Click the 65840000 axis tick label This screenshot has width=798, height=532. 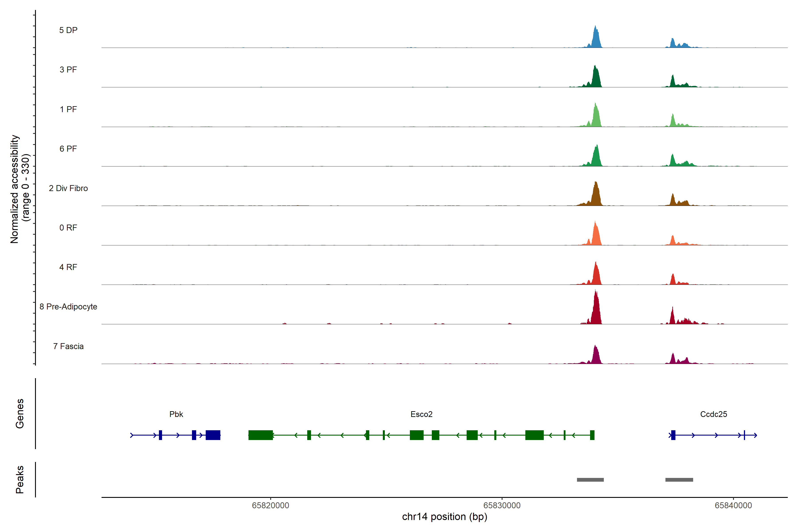pos(733,506)
